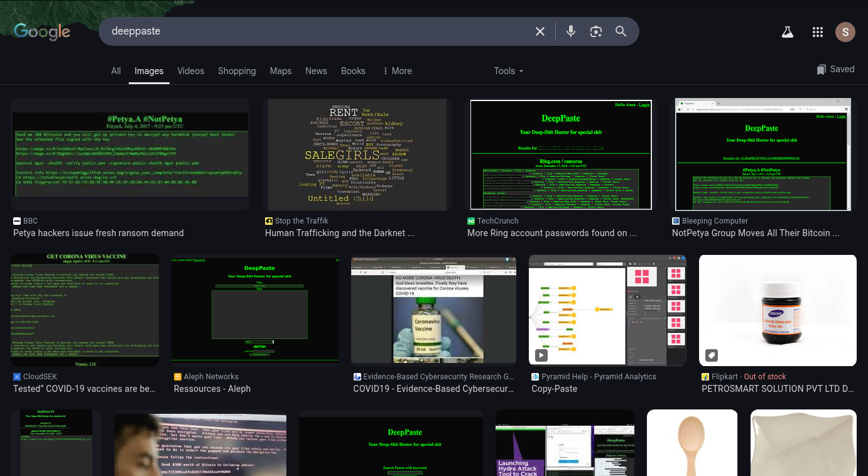Click 'Pyramid Help - Pyramid Analytics' source text

(599, 377)
